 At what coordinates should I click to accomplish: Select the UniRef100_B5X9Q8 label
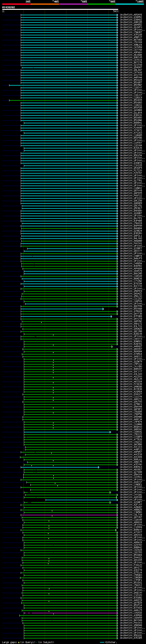pos(131,309)
